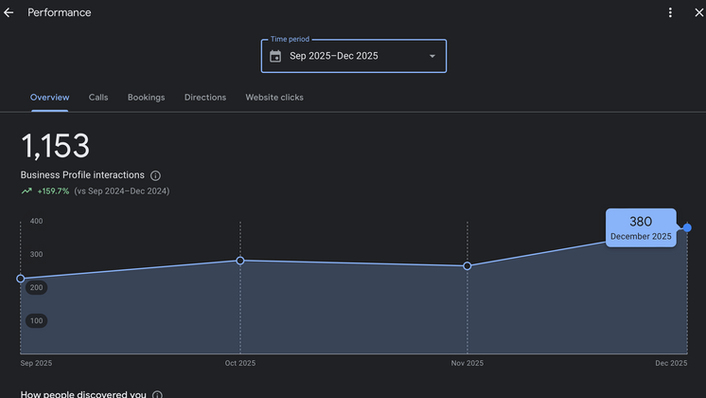The width and height of the screenshot is (706, 398).
Task: Close the Performance panel
Action: coord(699,13)
